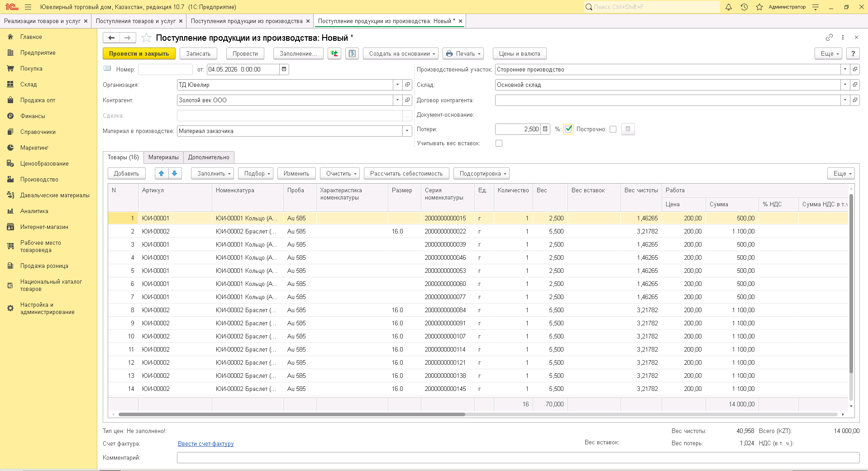Image resolution: width=868 pixels, height=471 pixels.
Task: Copy link to document icon
Action: click(829, 37)
